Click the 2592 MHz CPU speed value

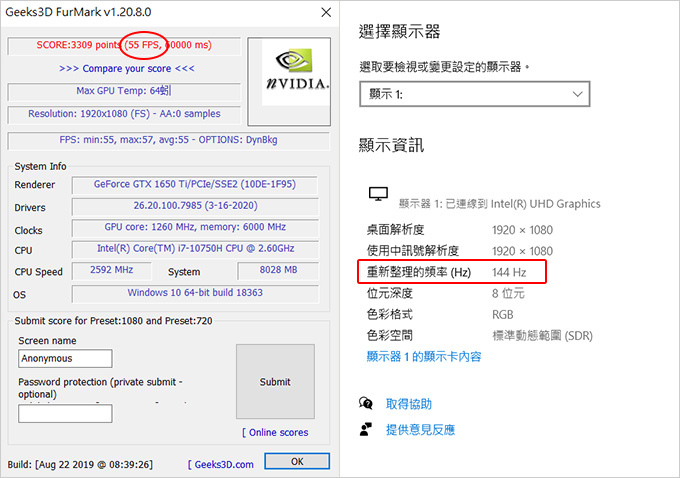[x=111, y=270]
